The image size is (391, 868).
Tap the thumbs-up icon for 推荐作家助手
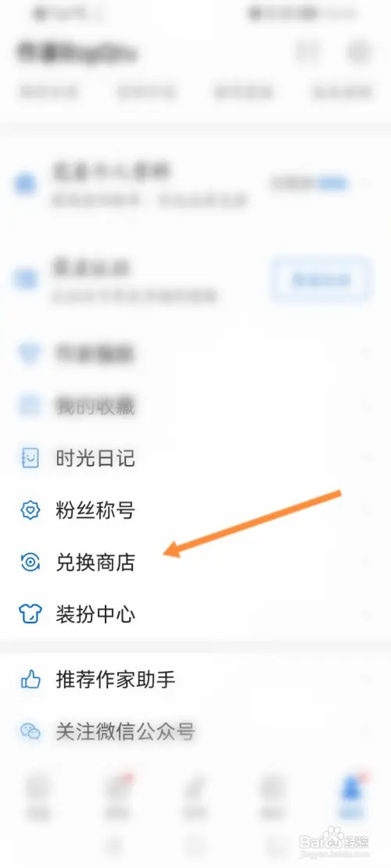click(x=30, y=679)
